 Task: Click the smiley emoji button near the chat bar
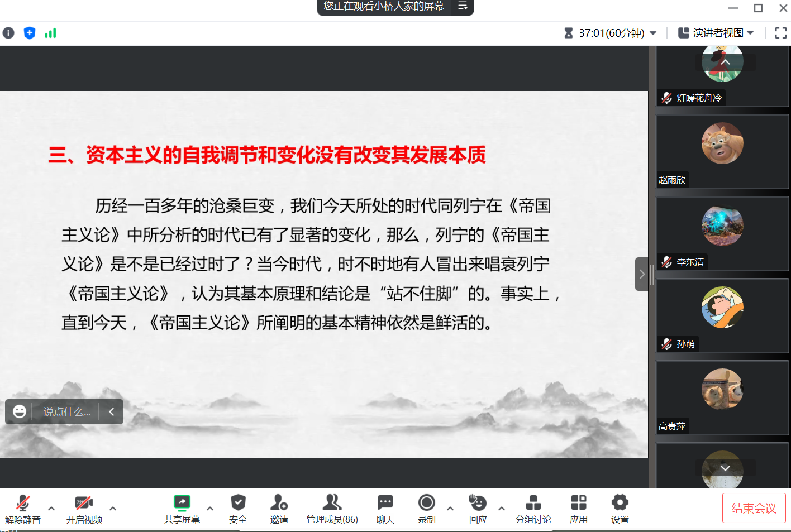pyautogui.click(x=21, y=411)
